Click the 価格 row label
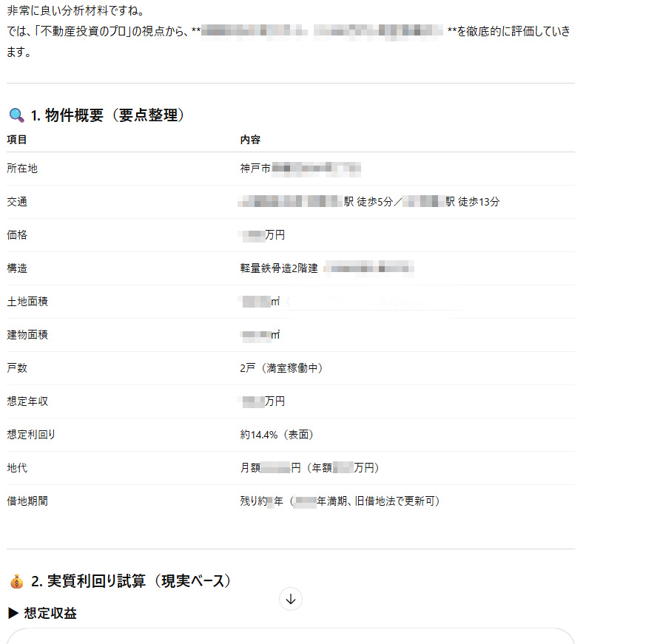 pyautogui.click(x=17, y=235)
